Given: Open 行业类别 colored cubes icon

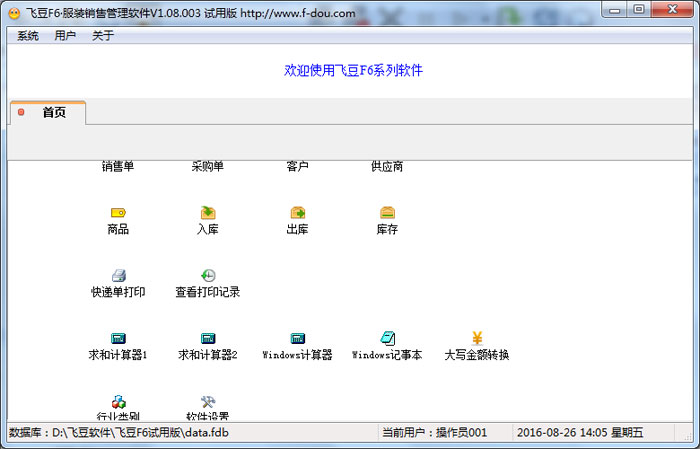Looking at the screenshot, I should coord(118,402).
